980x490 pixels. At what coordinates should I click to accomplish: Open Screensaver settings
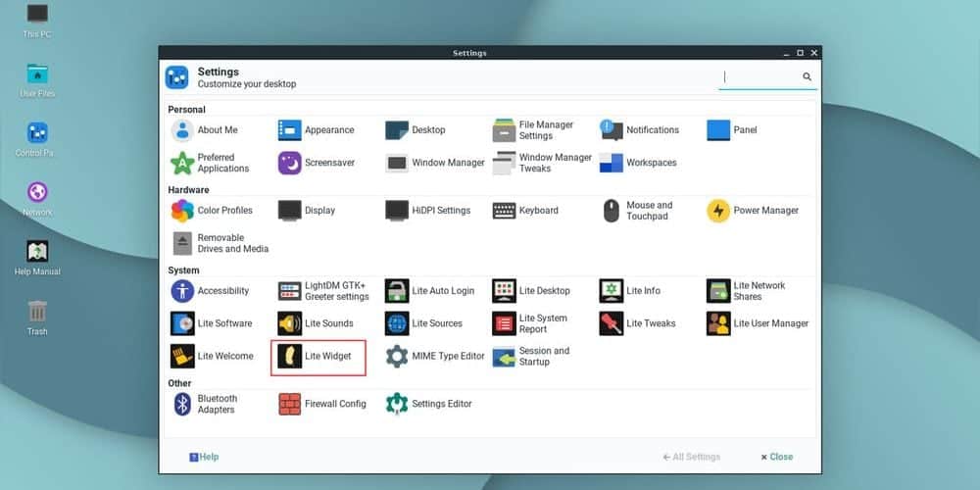[317, 163]
